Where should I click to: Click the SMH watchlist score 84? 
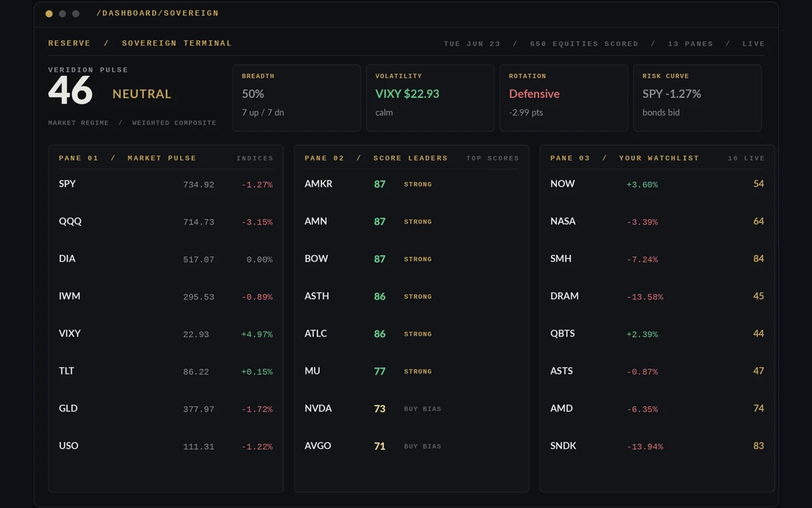(758, 259)
